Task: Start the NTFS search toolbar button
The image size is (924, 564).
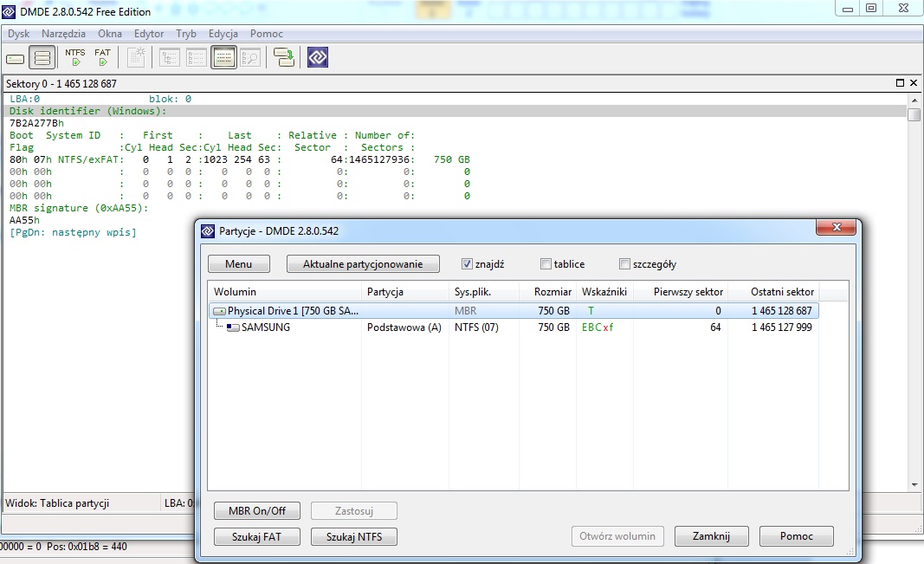Action: (x=74, y=57)
